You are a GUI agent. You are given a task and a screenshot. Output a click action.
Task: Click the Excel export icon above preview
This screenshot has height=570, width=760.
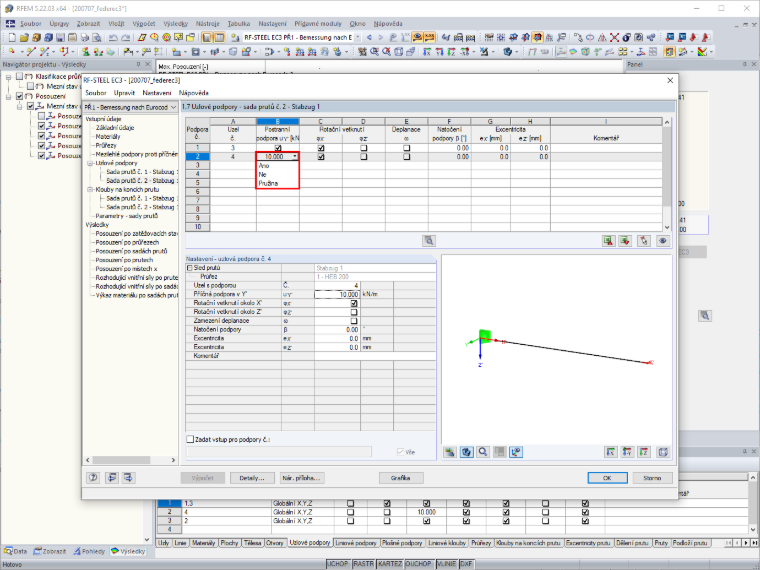point(608,240)
